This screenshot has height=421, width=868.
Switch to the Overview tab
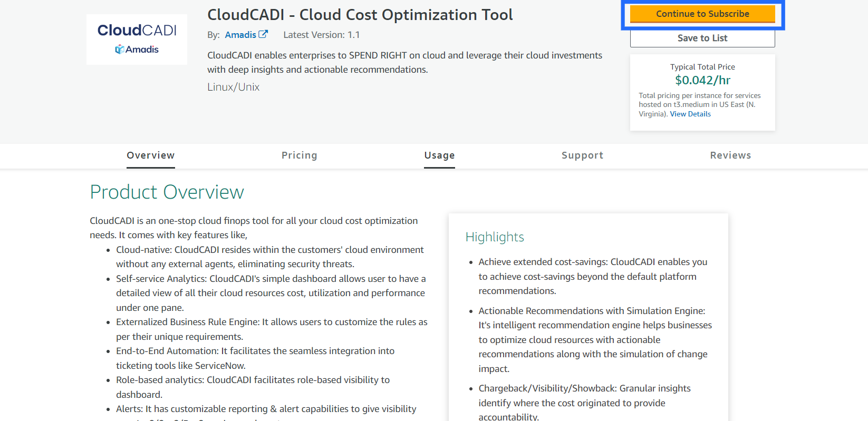click(150, 155)
